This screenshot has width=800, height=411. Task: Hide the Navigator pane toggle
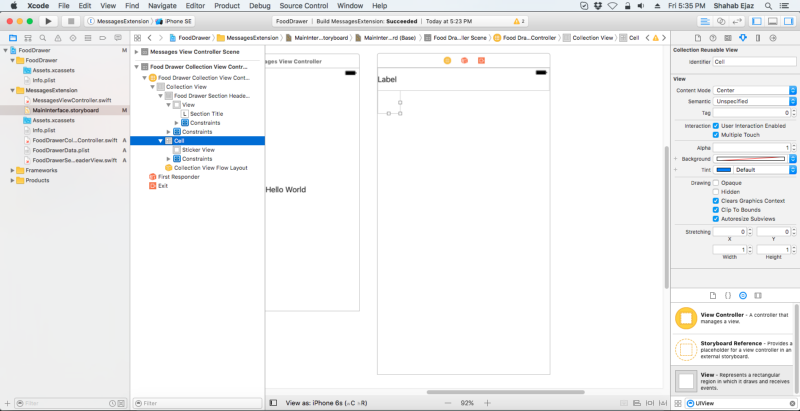[757, 21]
